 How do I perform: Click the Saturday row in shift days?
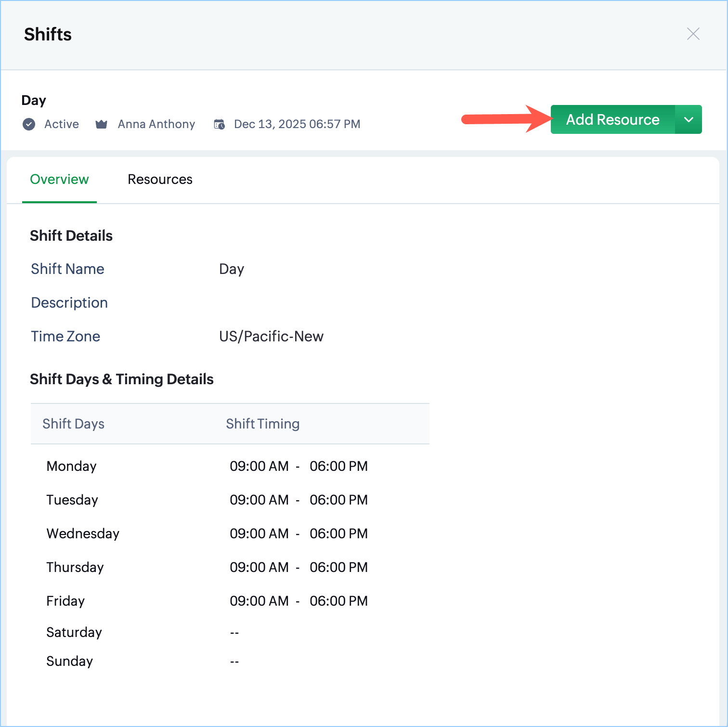click(x=230, y=632)
